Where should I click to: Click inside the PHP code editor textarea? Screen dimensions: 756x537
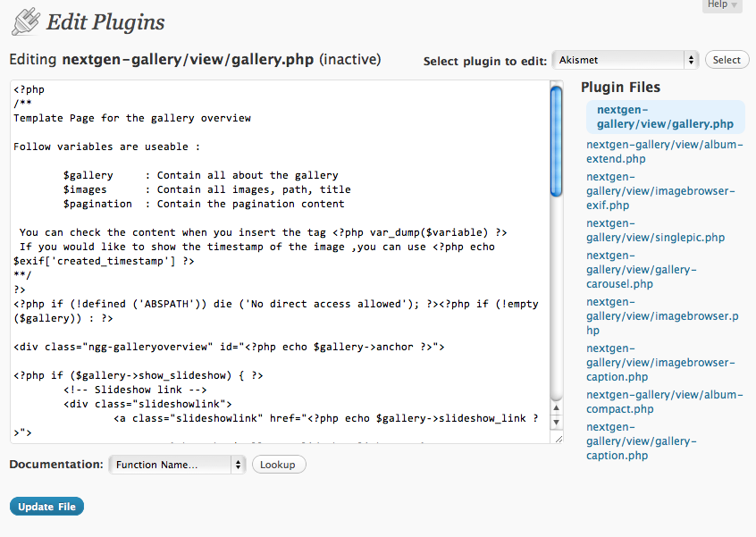click(x=280, y=262)
